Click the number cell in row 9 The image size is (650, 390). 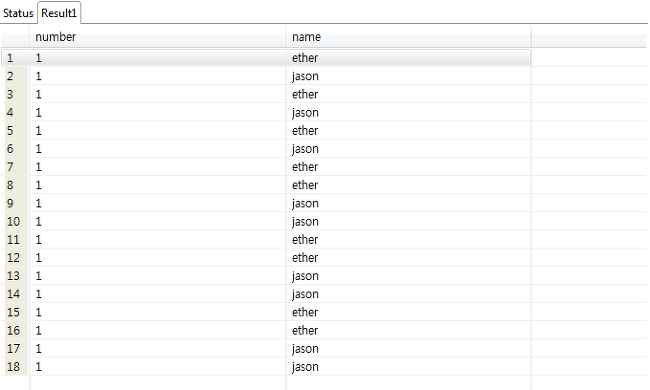158,203
